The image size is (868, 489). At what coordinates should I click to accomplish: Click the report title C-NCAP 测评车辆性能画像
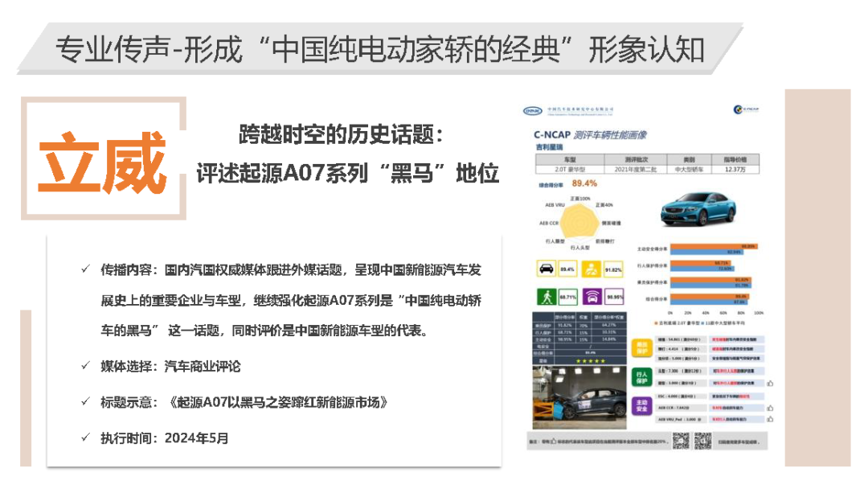pos(590,134)
